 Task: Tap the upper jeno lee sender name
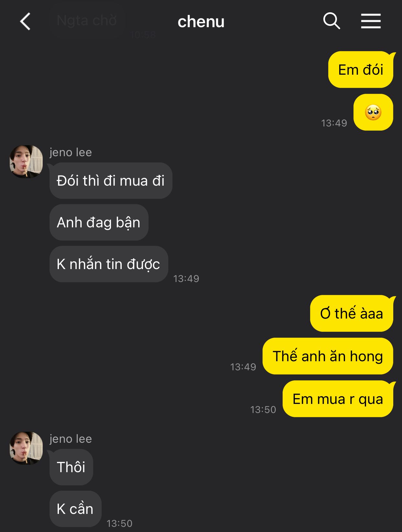(x=71, y=152)
